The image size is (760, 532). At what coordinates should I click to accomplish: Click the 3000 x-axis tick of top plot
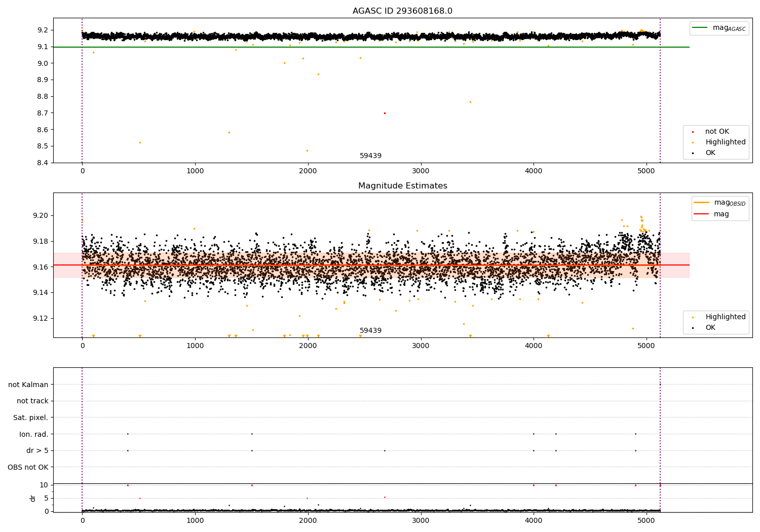[421, 171]
